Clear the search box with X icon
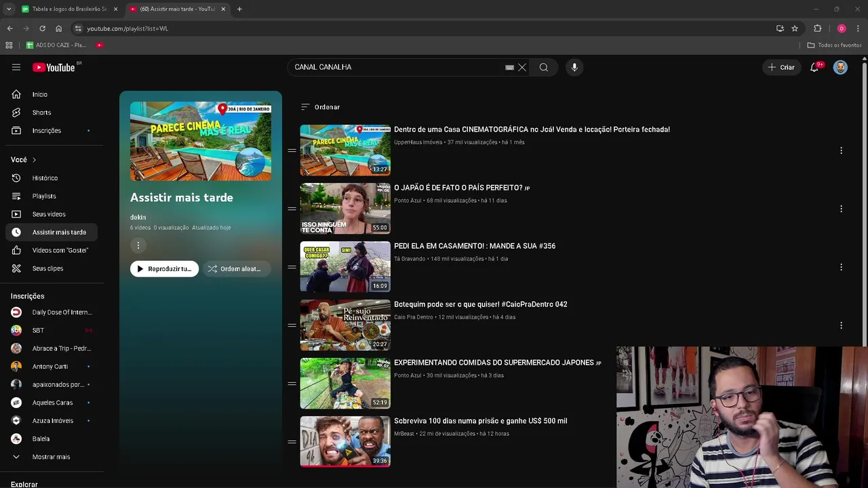This screenshot has height=488, width=868. [x=522, y=67]
